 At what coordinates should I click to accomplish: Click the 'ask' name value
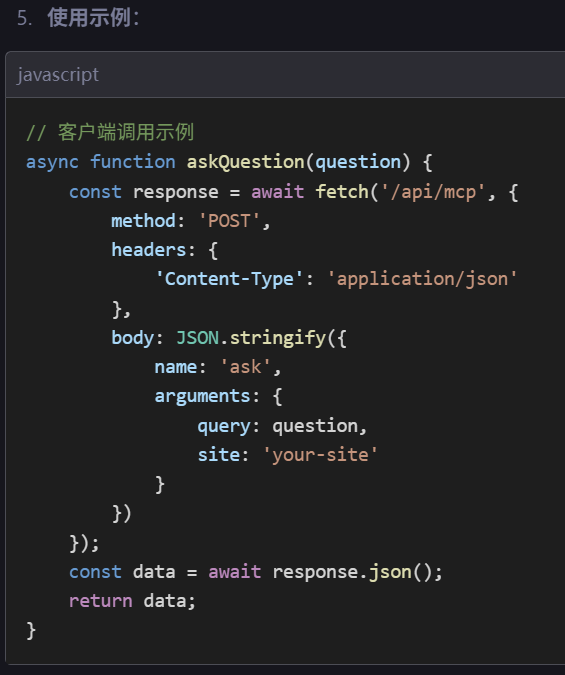point(246,367)
